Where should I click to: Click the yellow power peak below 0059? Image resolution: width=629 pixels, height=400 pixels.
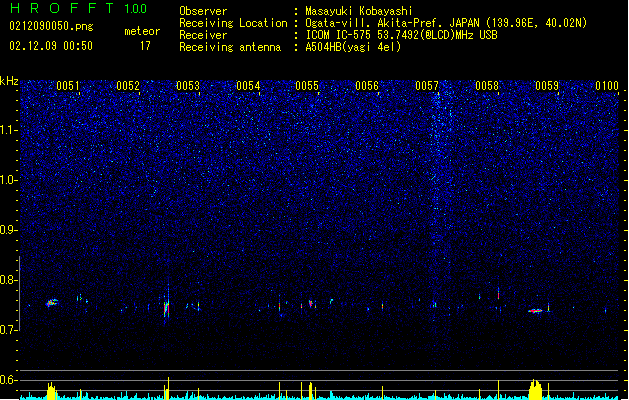click(x=535, y=389)
